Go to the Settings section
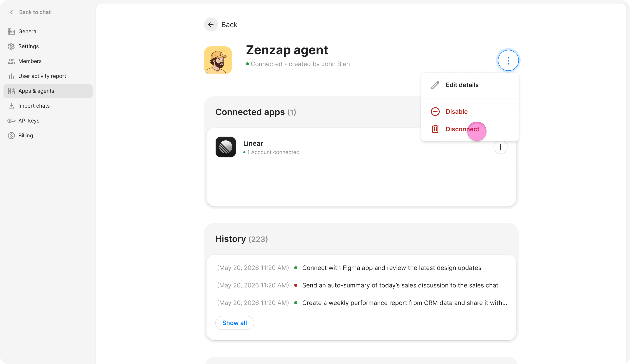Screen dimensions: 630x364 [x=48, y=46]
